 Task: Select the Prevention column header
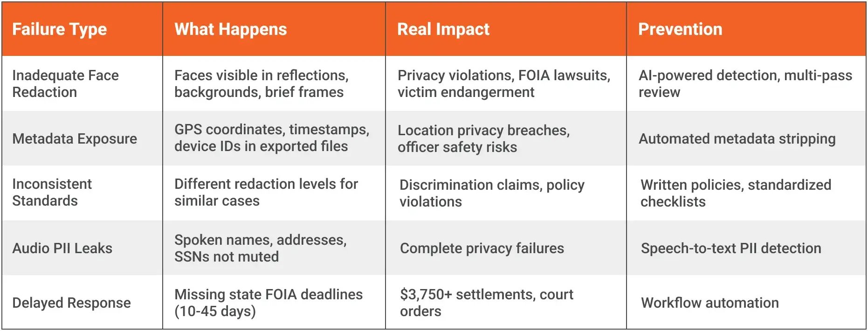pos(680,29)
